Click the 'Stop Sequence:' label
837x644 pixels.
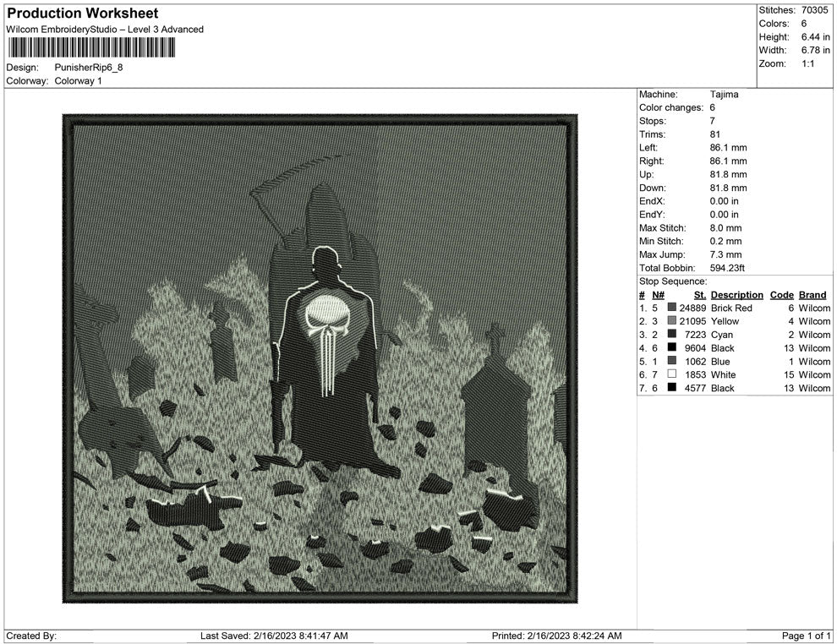click(673, 281)
